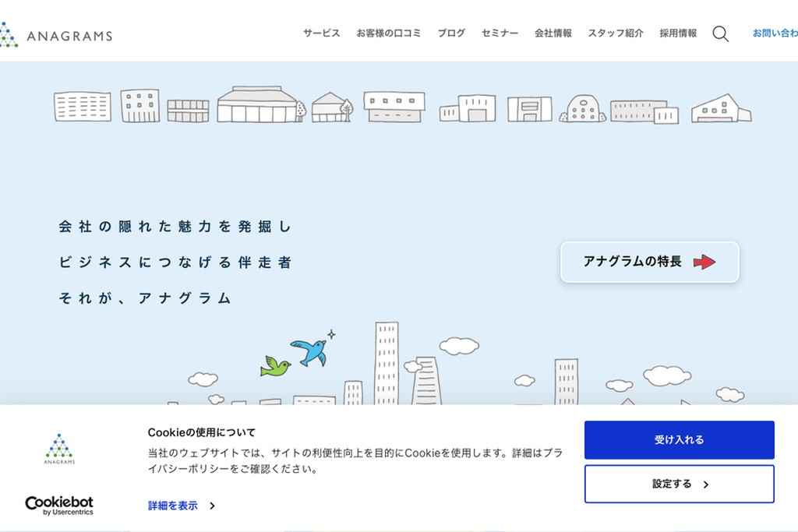Click the 採用情報 navigation entry
The image size is (798, 532).
(x=676, y=33)
